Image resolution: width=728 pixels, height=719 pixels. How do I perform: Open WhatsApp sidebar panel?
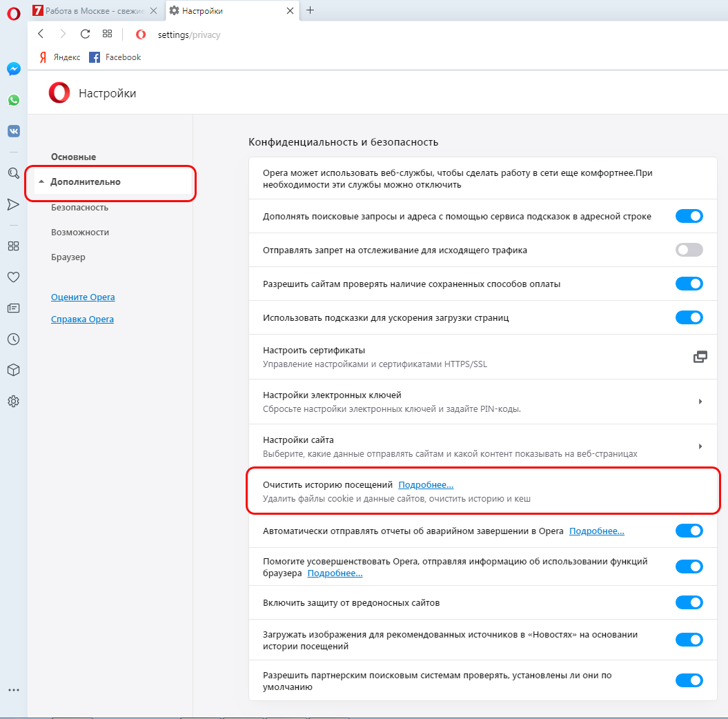(14, 100)
